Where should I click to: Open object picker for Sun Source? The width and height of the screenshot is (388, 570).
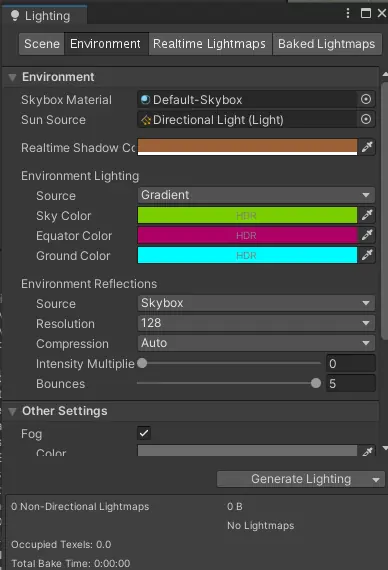pos(366,119)
